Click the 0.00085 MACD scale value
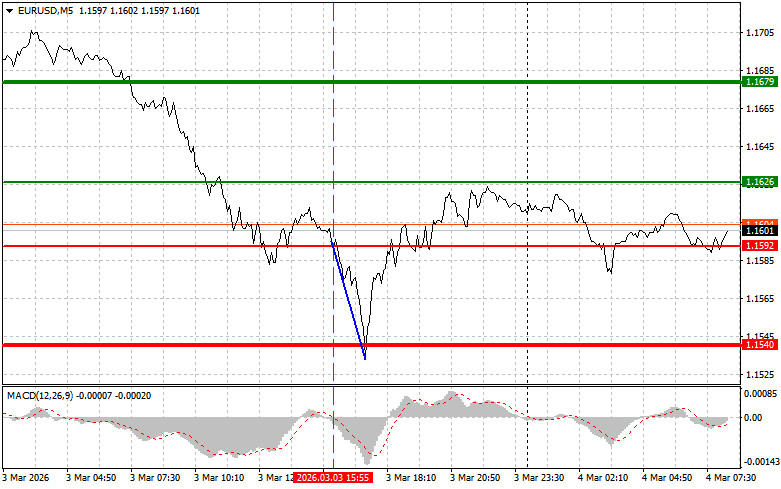The height and width of the screenshot is (489, 781). coord(758,393)
